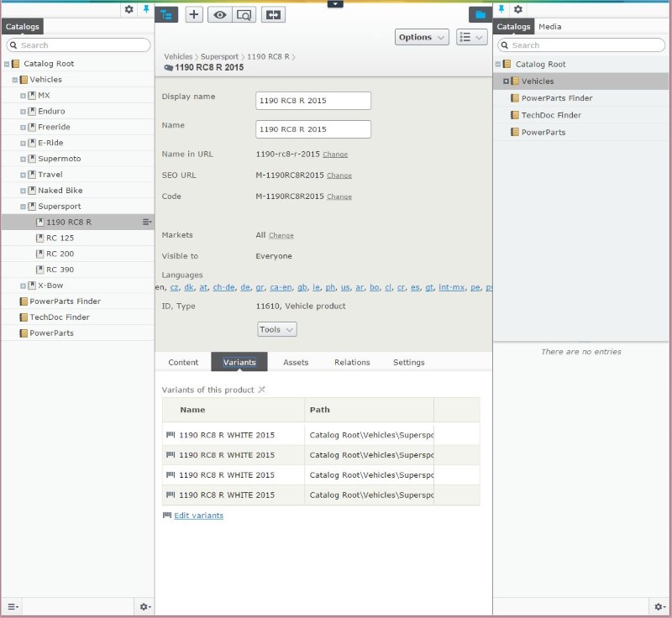The height and width of the screenshot is (618, 672).
Task: Change the Name in URL value
Action: coord(335,154)
